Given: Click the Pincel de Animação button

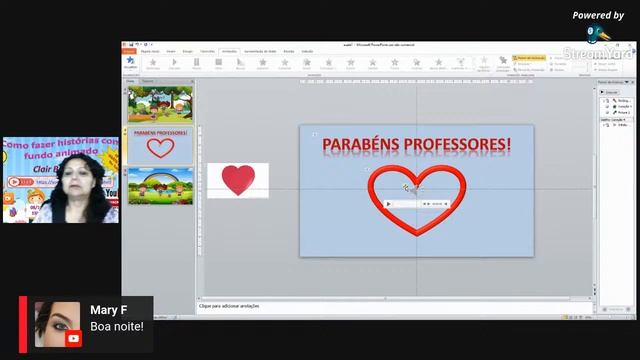Looking at the screenshot, I should tap(529, 70).
